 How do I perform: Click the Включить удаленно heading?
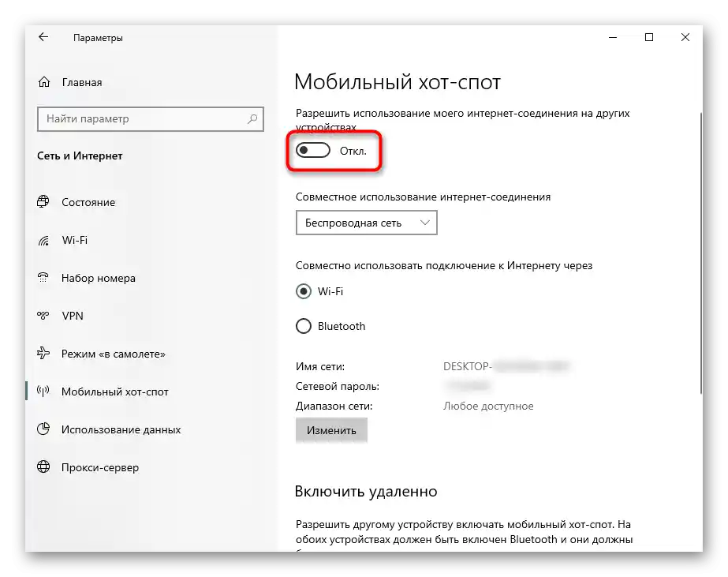[x=366, y=491]
